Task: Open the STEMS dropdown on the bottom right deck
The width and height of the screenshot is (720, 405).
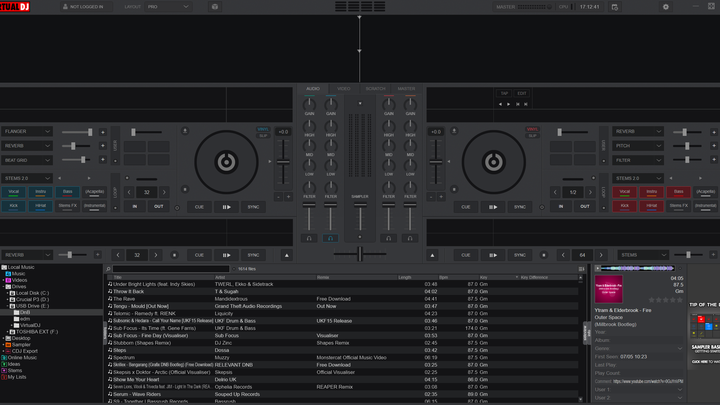Action: point(642,255)
